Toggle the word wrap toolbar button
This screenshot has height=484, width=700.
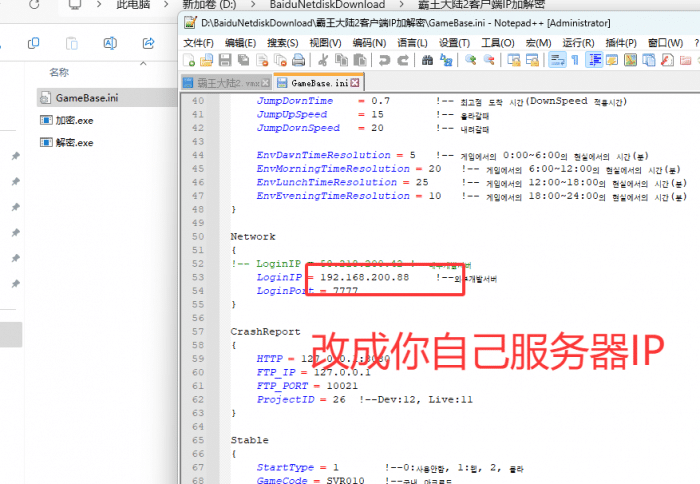[x=558, y=61]
